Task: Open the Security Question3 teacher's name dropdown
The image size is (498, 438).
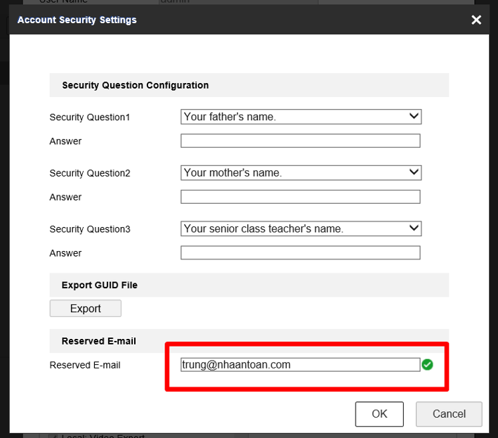Action: (301, 229)
